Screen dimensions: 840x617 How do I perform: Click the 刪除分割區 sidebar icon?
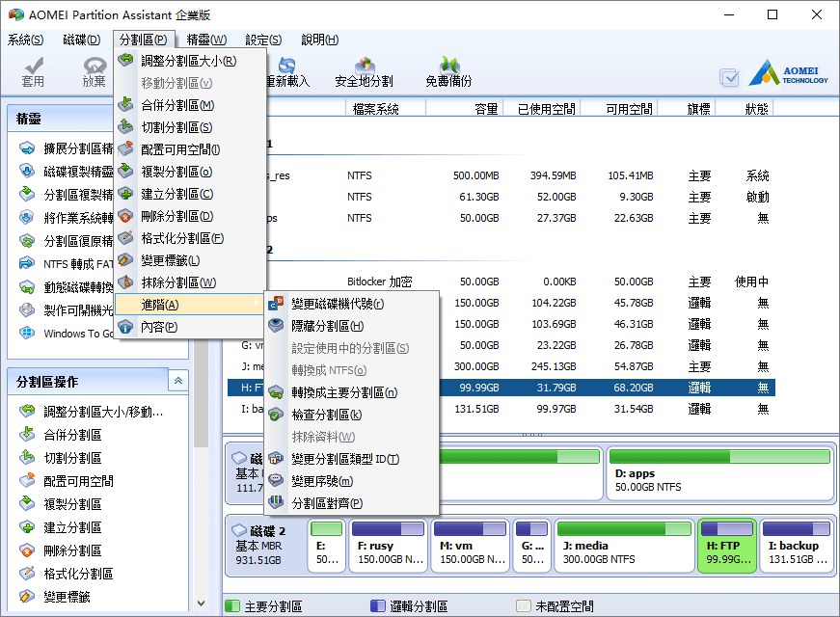[x=27, y=550]
